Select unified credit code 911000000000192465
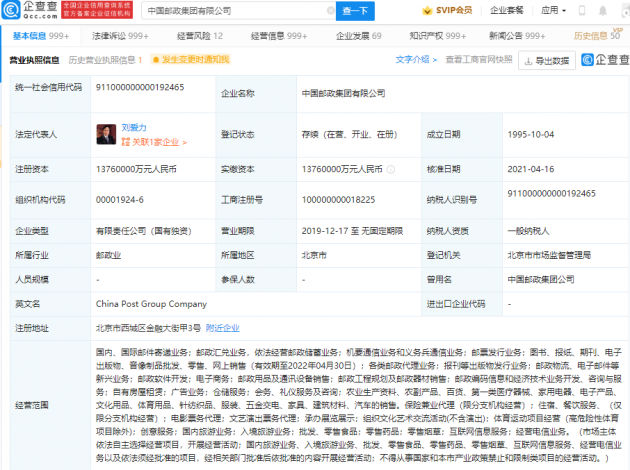 [x=140, y=87]
